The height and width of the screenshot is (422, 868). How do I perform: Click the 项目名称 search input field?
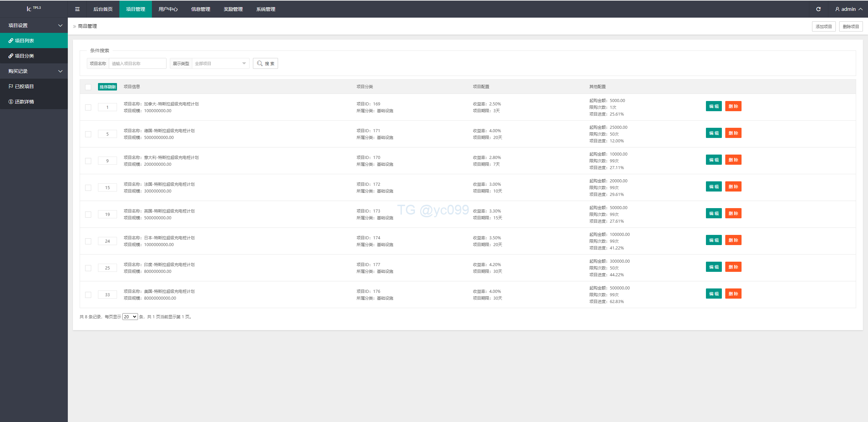pos(137,63)
